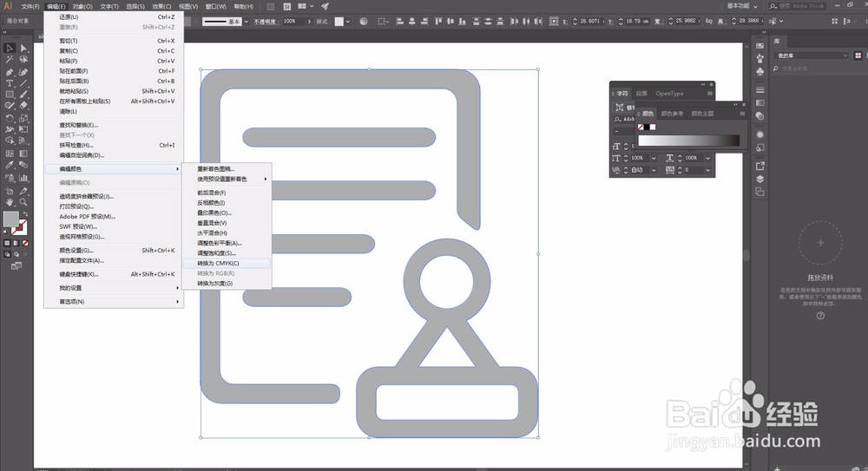This screenshot has height=471, width=868.
Task: Reset to default fill and stroke
Action: (7, 232)
